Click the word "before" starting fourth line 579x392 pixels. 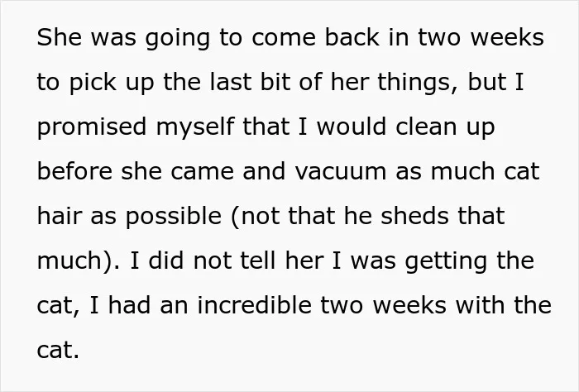coord(74,171)
